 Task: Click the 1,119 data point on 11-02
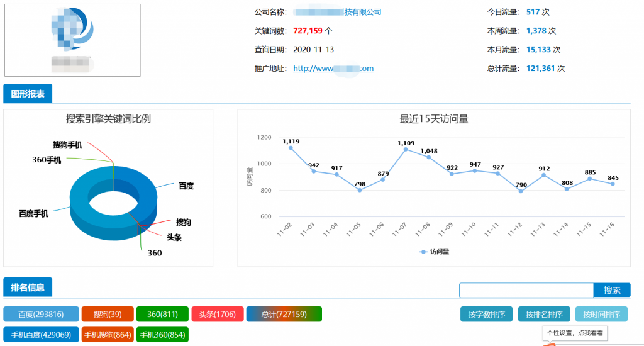[291, 148]
